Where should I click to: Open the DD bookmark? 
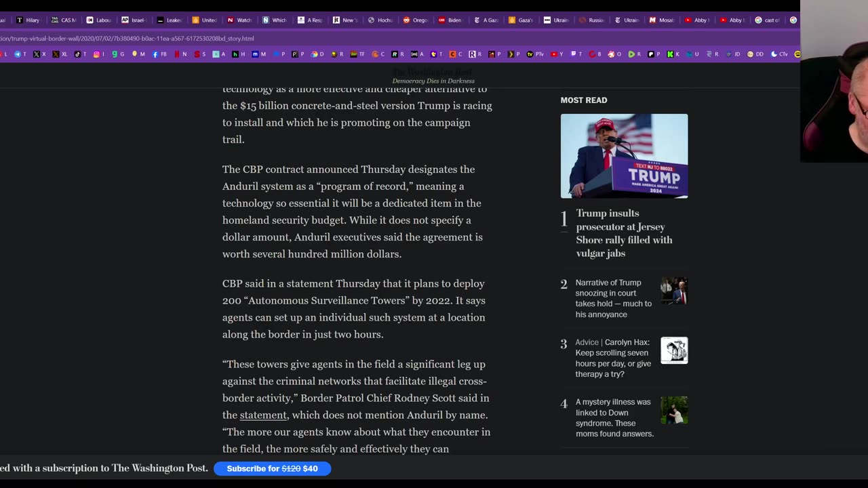pyautogui.click(x=755, y=54)
